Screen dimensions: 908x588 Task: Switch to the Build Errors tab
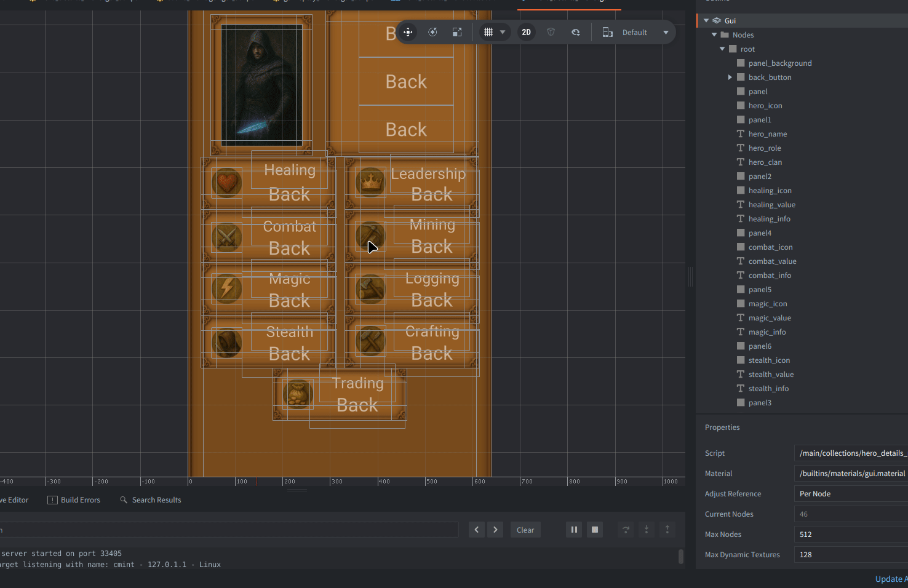tap(74, 500)
